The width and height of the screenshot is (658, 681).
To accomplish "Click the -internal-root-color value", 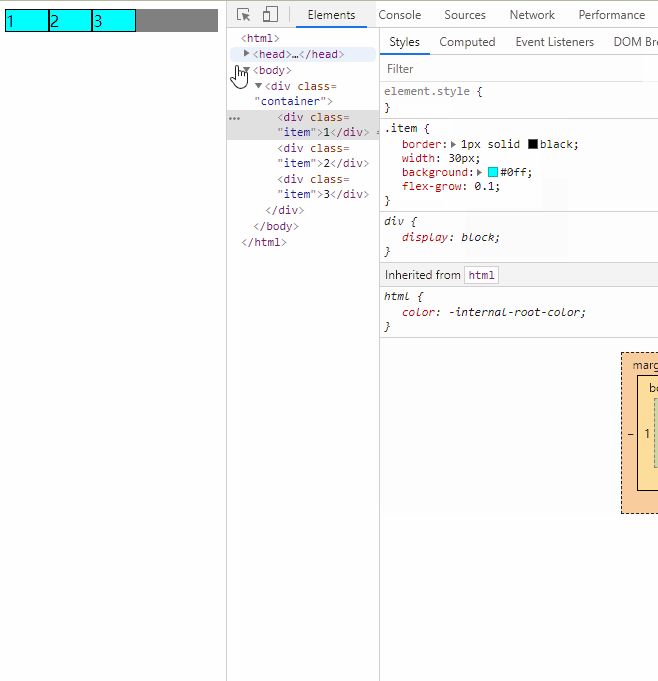I will tap(516, 312).
